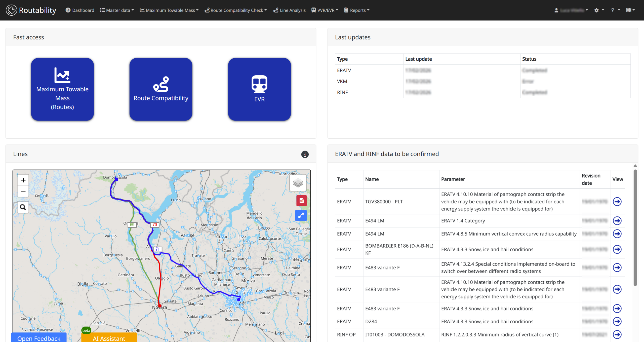
Task: View the D284 row arrow
Action: click(617, 321)
